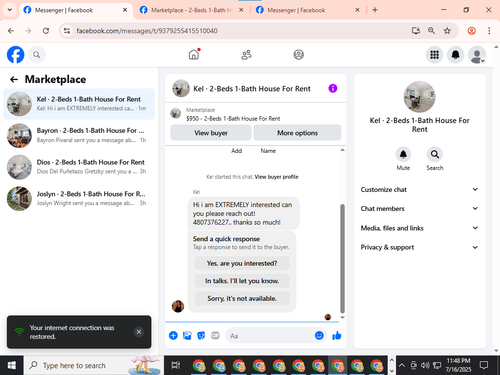Click the chat vertical scrollbar thumb

[342, 258]
